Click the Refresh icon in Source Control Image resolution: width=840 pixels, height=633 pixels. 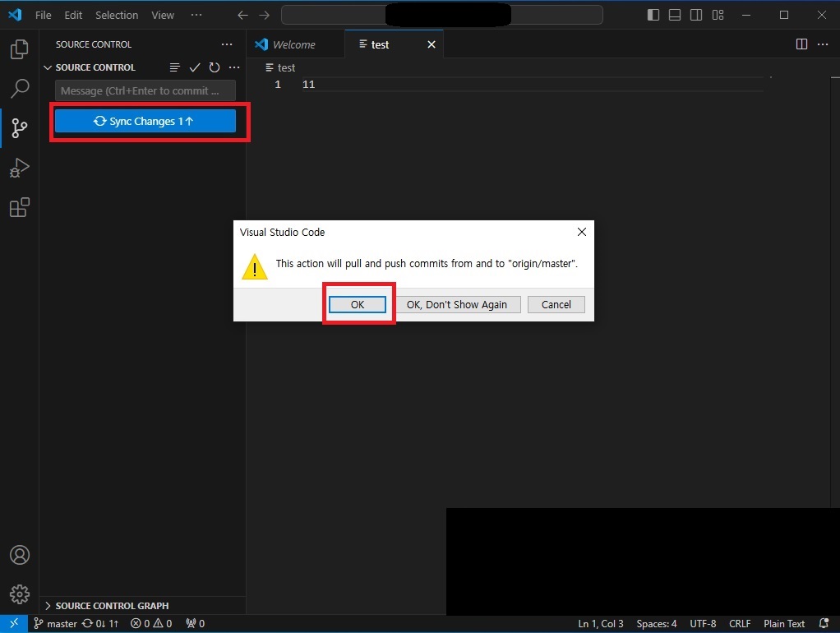coord(215,67)
